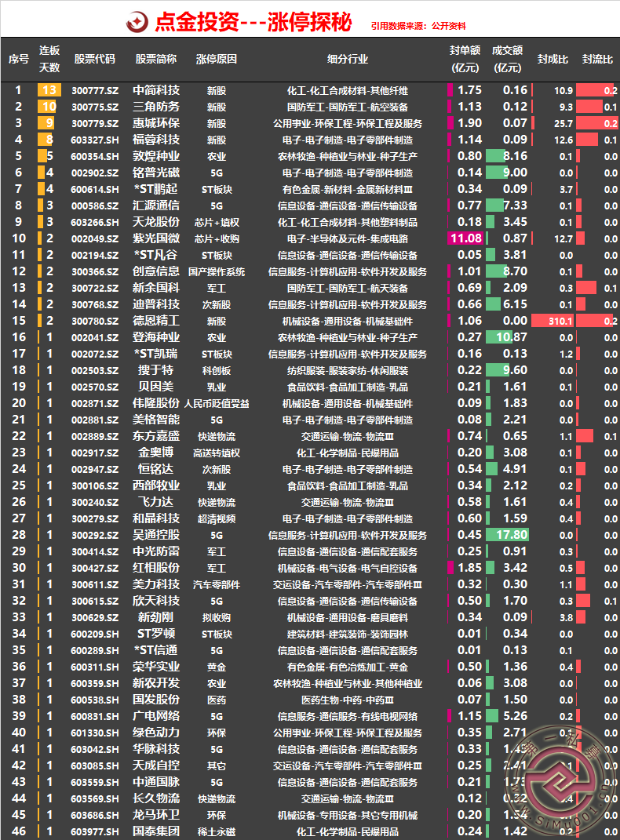Viewport: 620px width, 840px height.
Task: Select the 涨停原因 column header
Action: click(216, 59)
